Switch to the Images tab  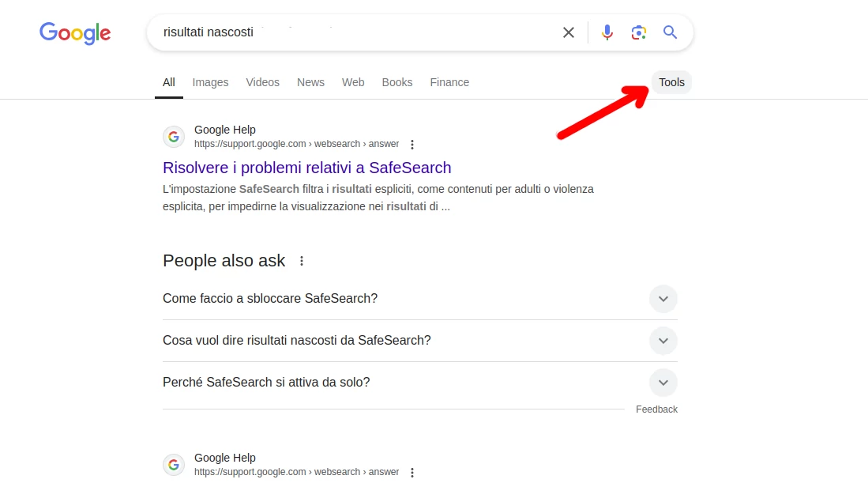tap(210, 82)
